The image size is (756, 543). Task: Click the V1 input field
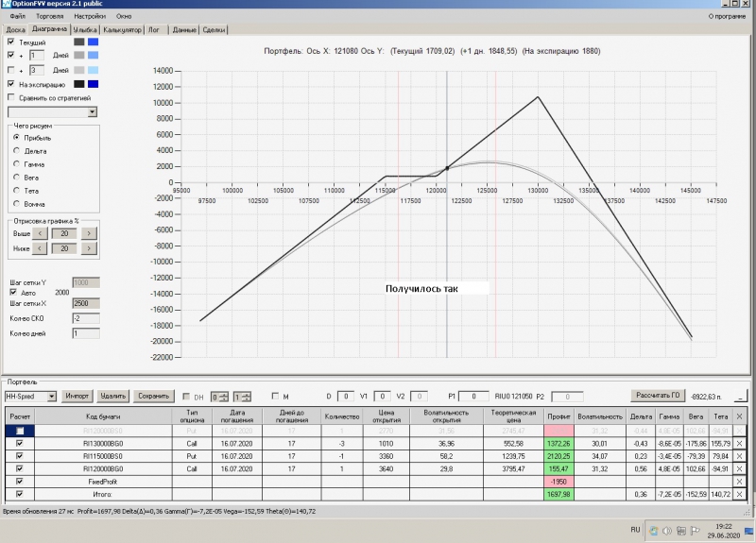(382, 396)
